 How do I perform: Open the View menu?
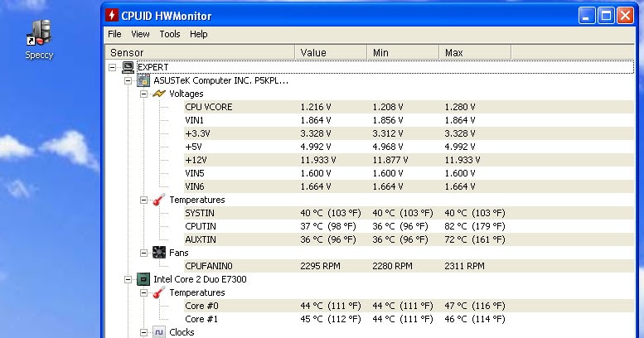tap(140, 34)
